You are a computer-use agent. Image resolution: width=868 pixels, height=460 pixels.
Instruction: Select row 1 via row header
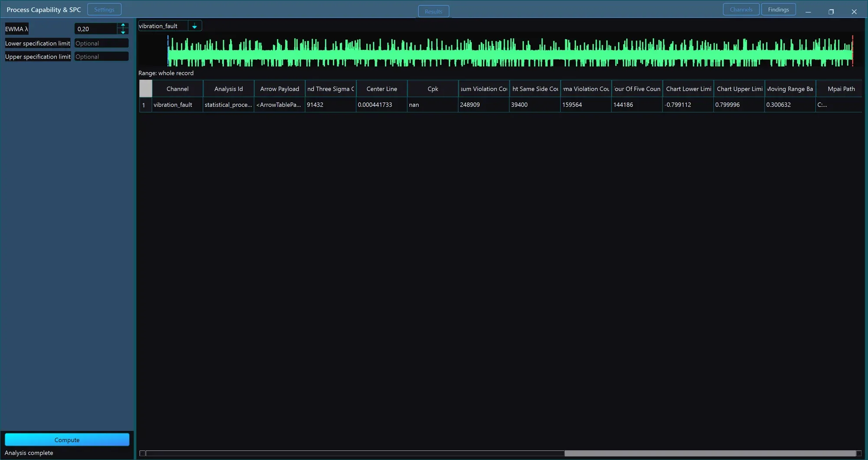click(145, 105)
